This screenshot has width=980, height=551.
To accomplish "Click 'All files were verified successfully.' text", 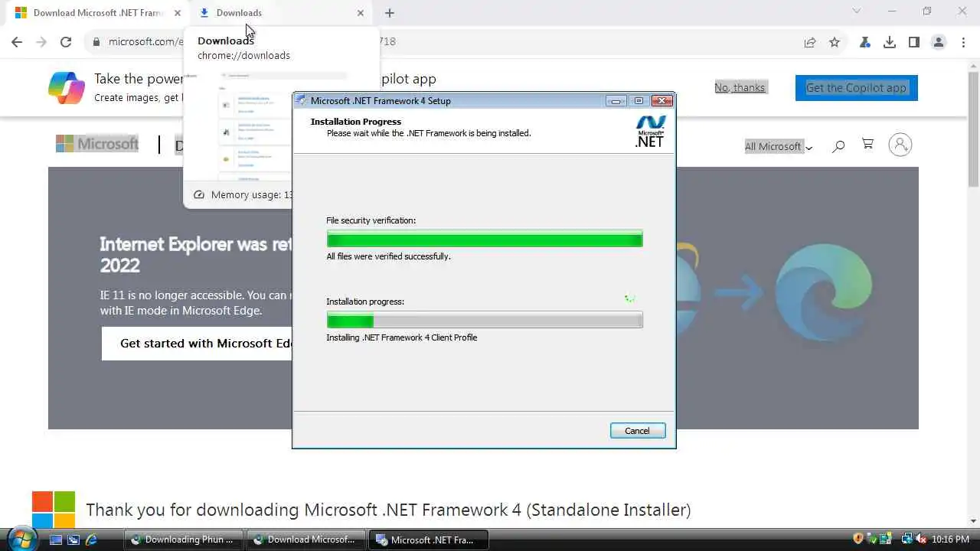I will click(x=388, y=256).
